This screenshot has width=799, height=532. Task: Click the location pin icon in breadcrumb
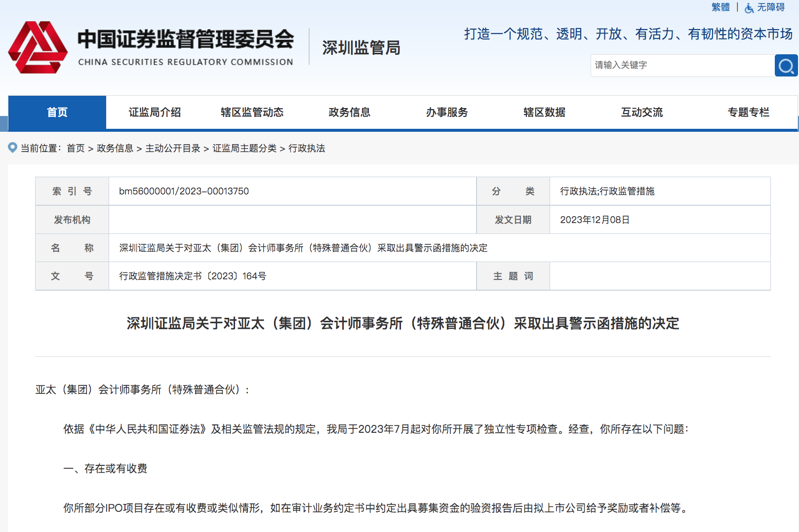click(x=13, y=148)
